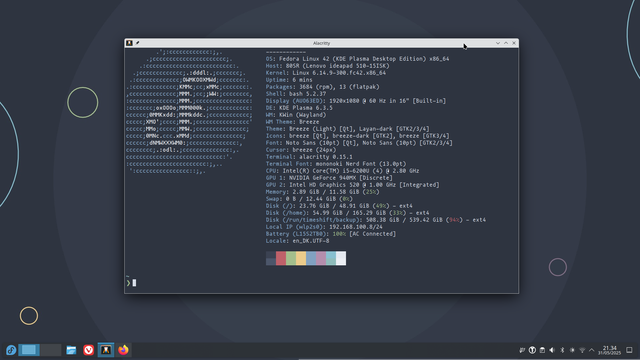Toggle the pin icon in Alacritty title bar
Viewport: 640px width, 360px height.
[x=138, y=43]
